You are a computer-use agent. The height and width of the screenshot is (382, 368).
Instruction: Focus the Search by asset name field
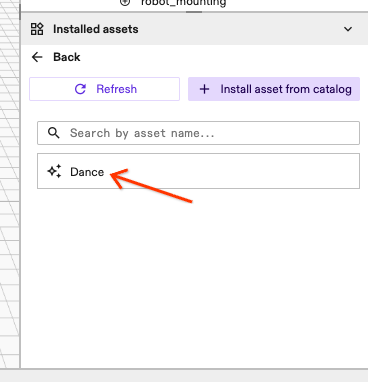(x=198, y=133)
